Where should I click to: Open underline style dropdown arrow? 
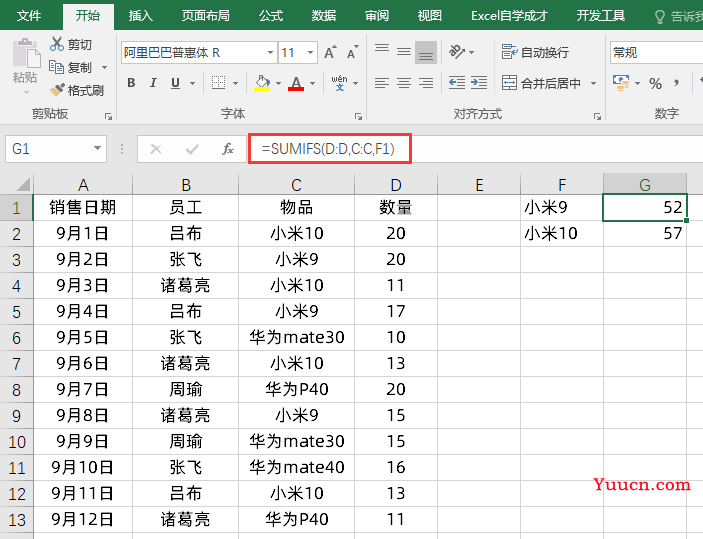coord(192,83)
